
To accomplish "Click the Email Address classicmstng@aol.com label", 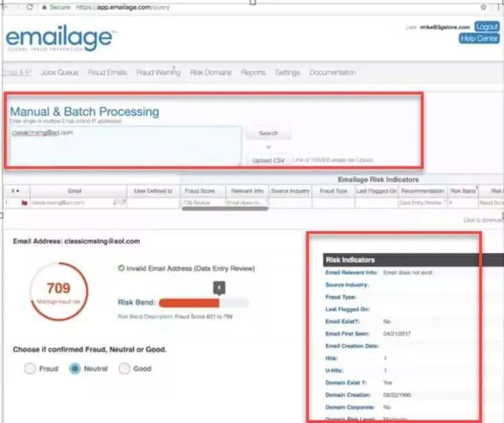I will point(77,241).
